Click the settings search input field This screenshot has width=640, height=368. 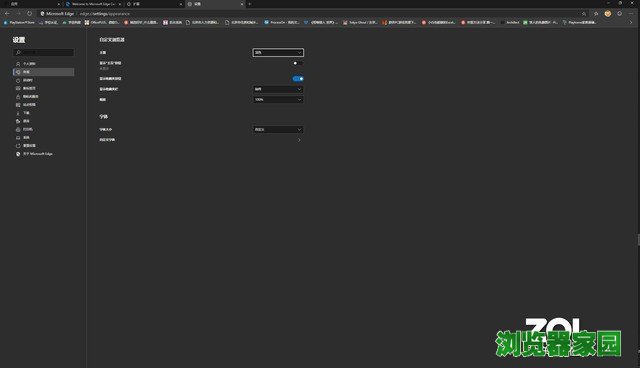coord(44,53)
